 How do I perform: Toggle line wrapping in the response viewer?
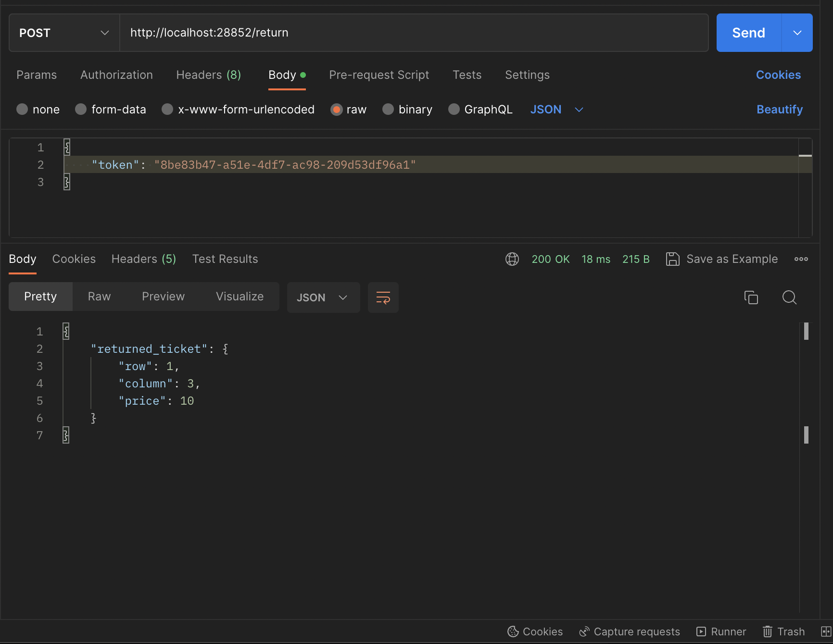383,297
